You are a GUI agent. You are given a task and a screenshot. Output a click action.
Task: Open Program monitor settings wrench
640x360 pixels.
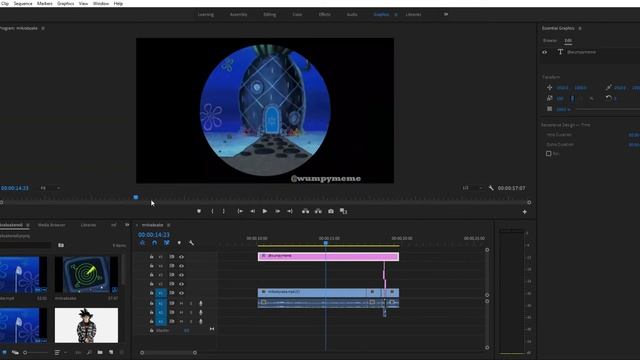tap(491, 188)
